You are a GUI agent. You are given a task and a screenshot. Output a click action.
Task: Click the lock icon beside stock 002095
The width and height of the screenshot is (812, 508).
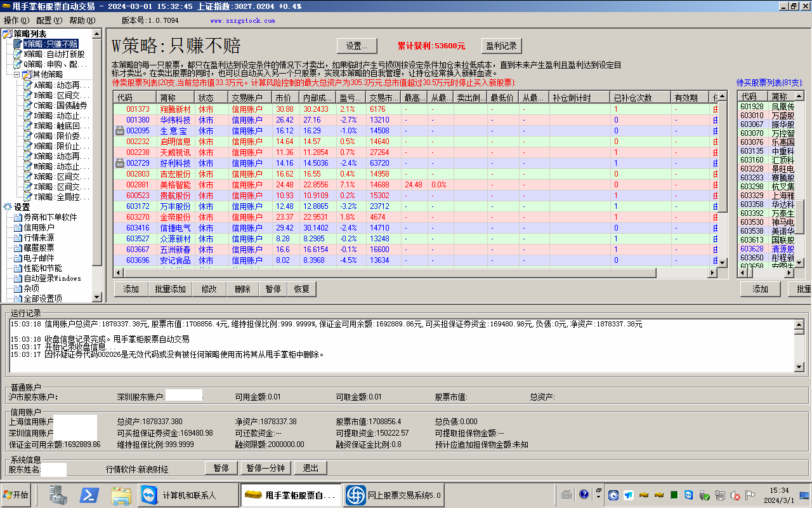point(119,131)
